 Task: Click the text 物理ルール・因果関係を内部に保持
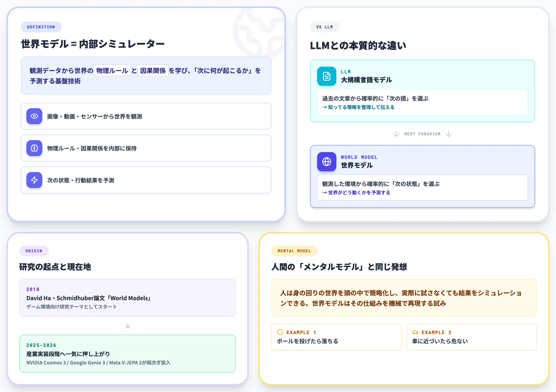[x=92, y=148]
